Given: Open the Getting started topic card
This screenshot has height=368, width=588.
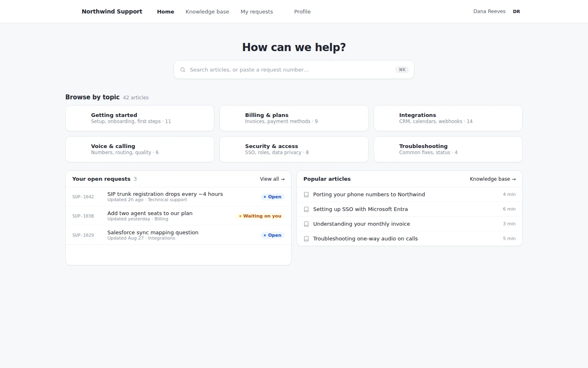Looking at the screenshot, I should [140, 118].
